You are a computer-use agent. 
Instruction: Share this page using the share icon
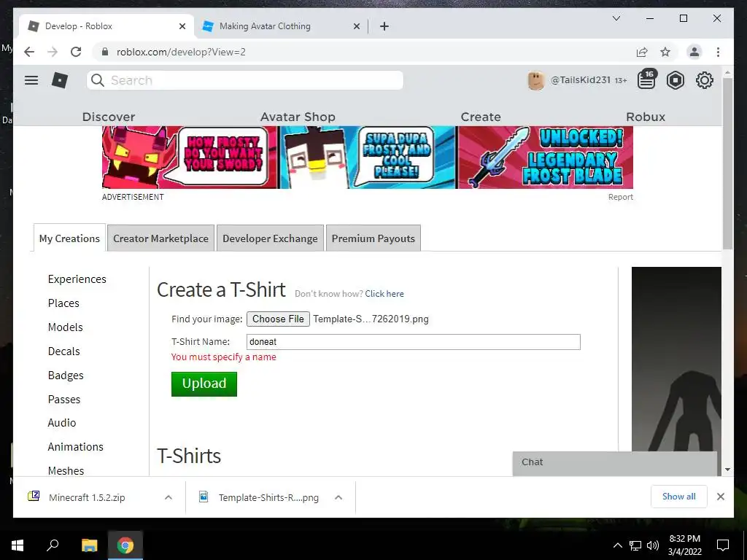point(642,52)
